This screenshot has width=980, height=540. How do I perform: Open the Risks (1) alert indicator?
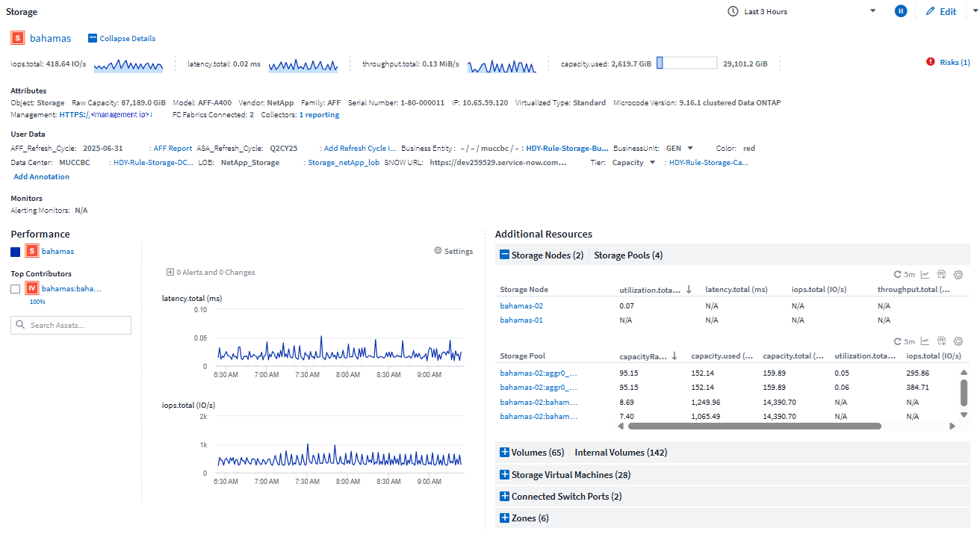948,62
